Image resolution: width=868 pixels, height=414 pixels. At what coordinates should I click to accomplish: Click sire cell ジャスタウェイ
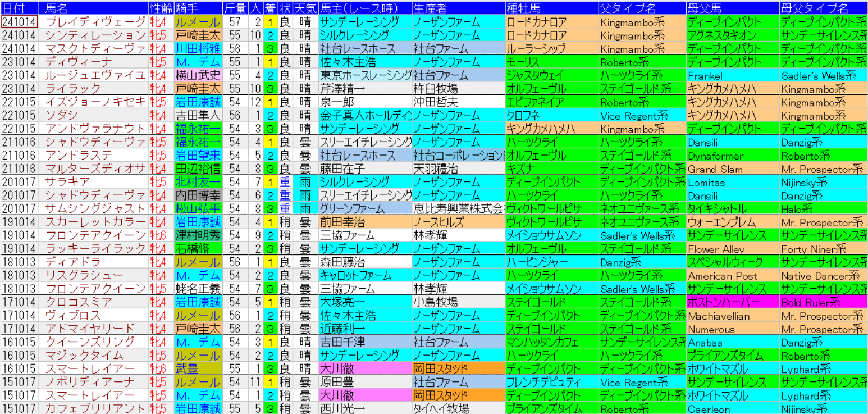(x=551, y=75)
